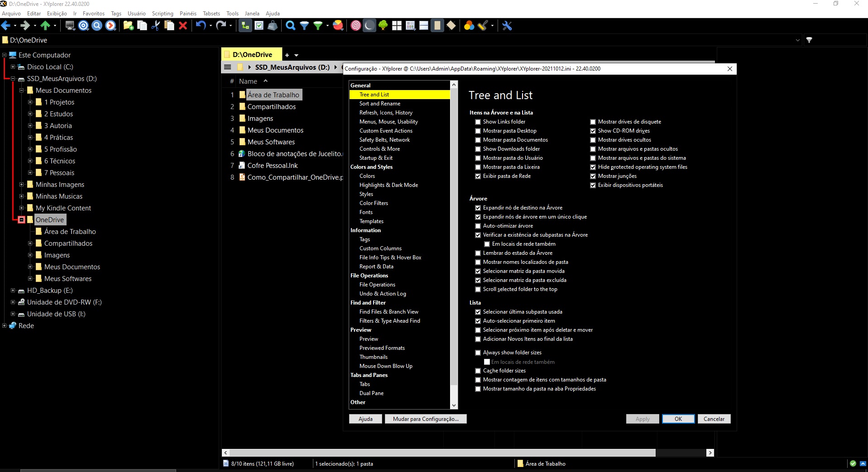The width and height of the screenshot is (868, 472).
Task: Open Configuration wrench tool icon
Action: coord(507,26)
